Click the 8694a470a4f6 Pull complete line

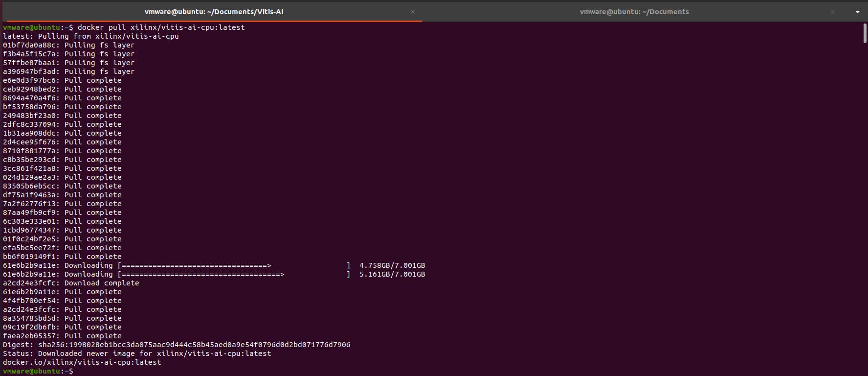tap(62, 98)
